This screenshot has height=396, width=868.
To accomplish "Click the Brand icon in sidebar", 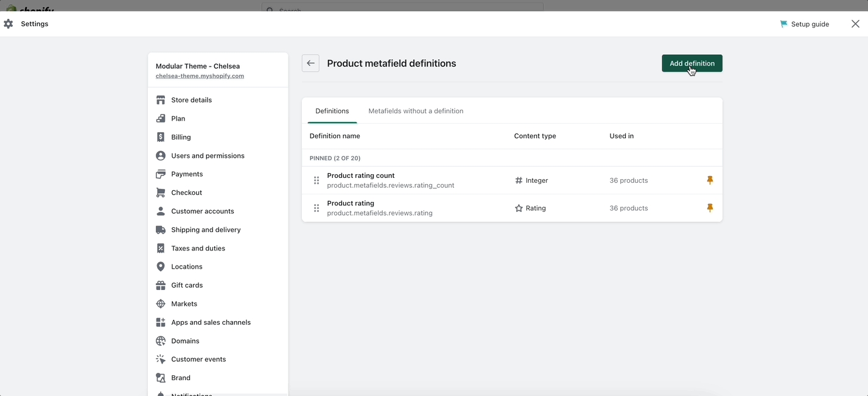I will (x=161, y=378).
